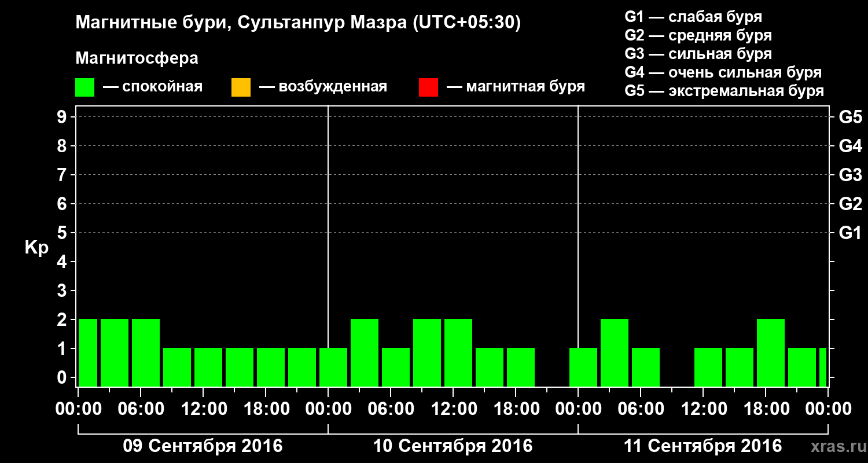Image resolution: width=868 pixels, height=463 pixels.
Task: Click the Kp 1 bar above 12:00 on 09 Сентября
Action: [x=208, y=367]
